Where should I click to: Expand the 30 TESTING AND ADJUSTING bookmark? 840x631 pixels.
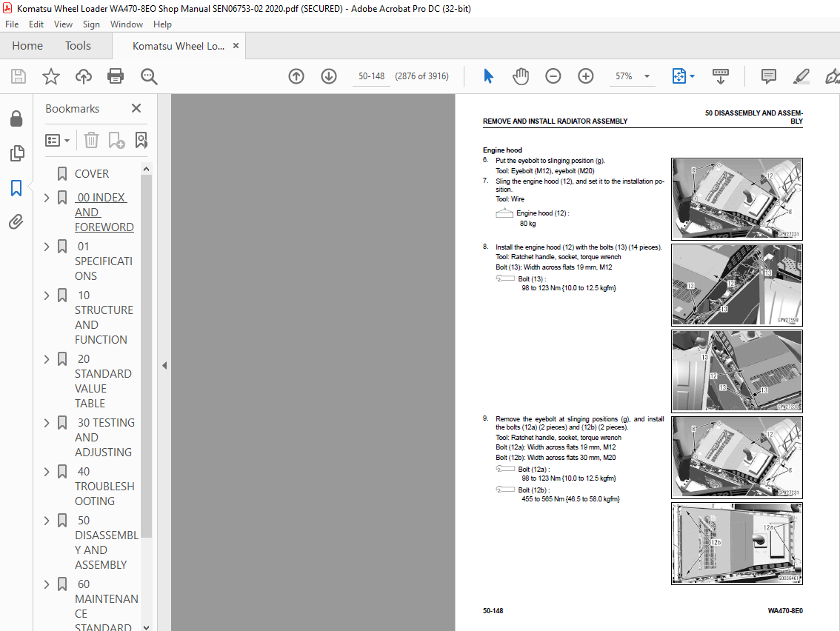point(47,423)
